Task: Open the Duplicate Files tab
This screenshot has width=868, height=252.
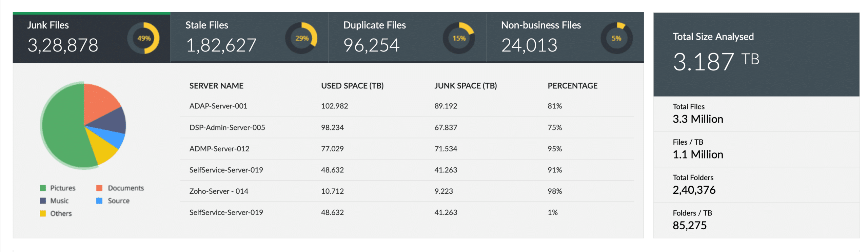Action: pyautogui.click(x=407, y=38)
